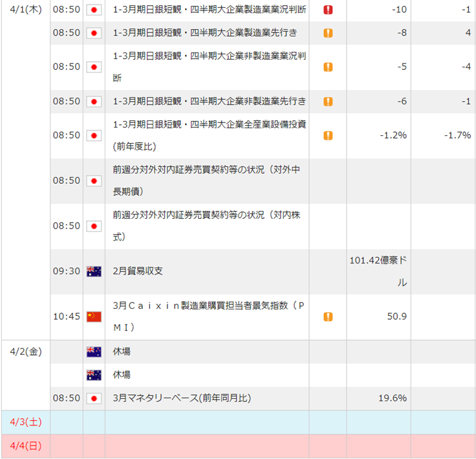Image resolution: width=476 pixels, height=459 pixels.
Task: Click the Japan flag beside 全産業設備投資 row
Action: 94,135
